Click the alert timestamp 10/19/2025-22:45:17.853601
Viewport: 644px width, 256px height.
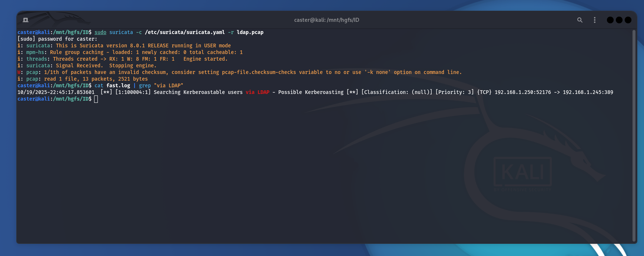pyautogui.click(x=56, y=92)
